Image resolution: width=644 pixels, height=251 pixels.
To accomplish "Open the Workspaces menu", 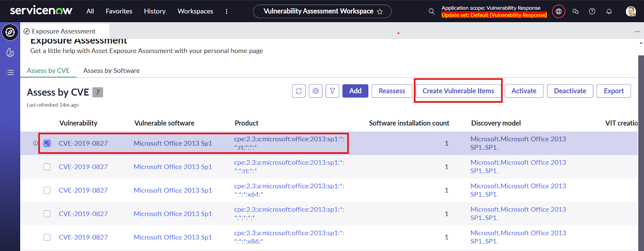I will point(196,11).
